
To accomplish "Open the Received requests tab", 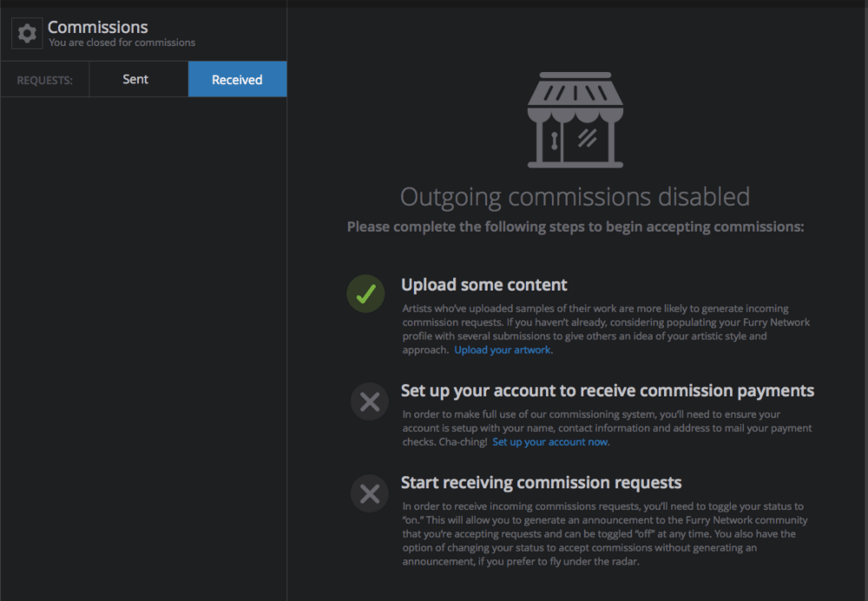I will (237, 78).
